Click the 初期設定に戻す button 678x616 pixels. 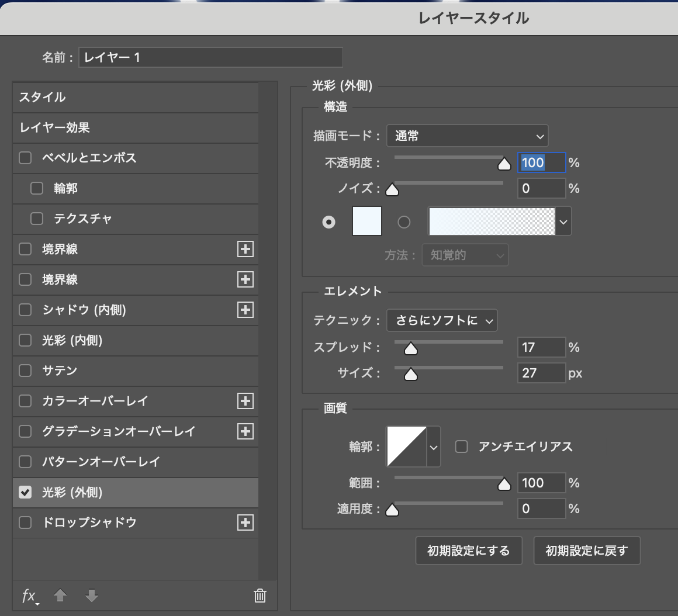click(587, 551)
